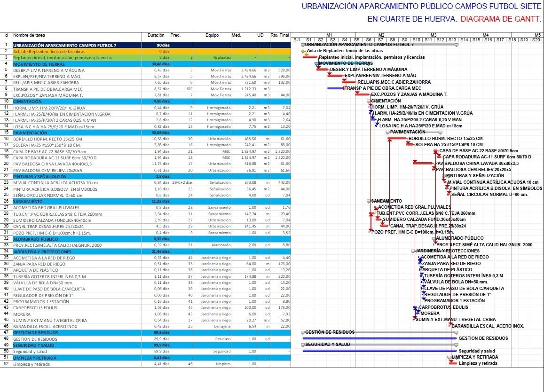Click week S-1 in the timeline header
The width and height of the screenshot is (544, 392).
pos(297,40)
